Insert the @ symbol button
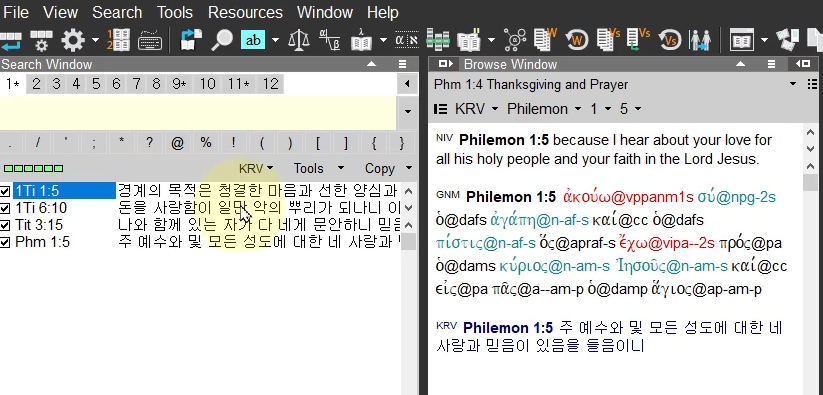Viewport: 823px width, 395px height. [177, 143]
